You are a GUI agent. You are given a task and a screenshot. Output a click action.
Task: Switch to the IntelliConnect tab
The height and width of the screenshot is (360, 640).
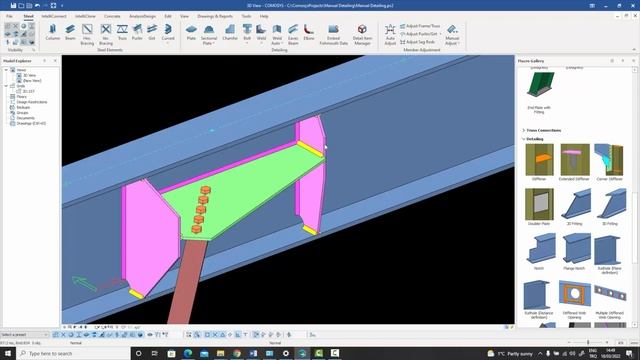pyautogui.click(x=54, y=16)
